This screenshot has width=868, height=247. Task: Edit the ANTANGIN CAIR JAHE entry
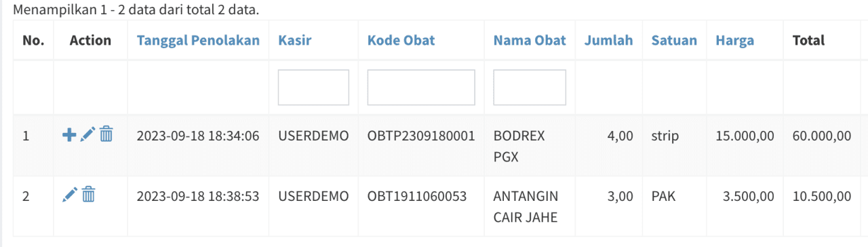(x=69, y=195)
